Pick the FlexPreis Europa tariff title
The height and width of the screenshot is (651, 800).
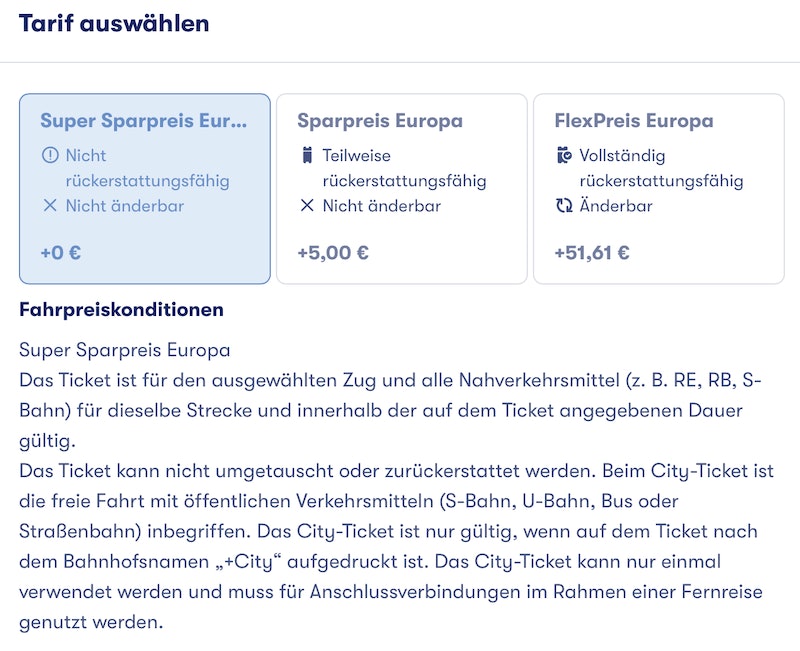tap(634, 121)
